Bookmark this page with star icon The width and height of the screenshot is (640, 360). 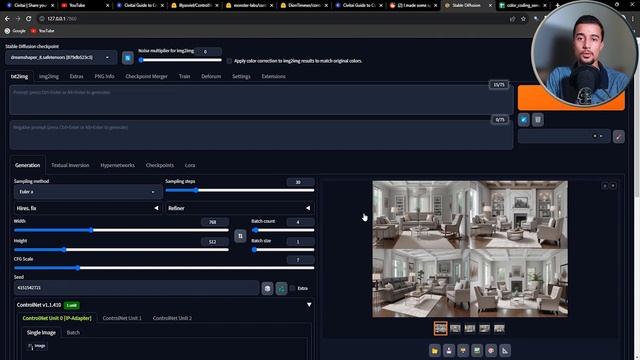523,19
